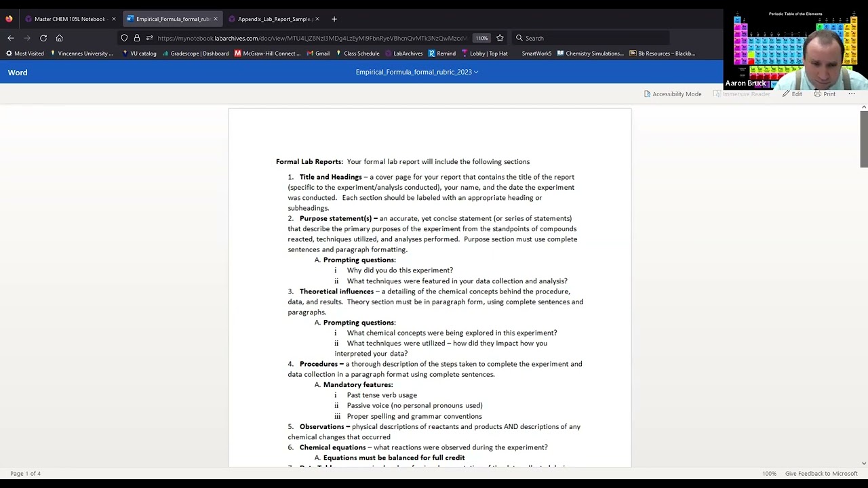Go to the browser home page
Viewport: 868px width, 488px height.
point(60,38)
